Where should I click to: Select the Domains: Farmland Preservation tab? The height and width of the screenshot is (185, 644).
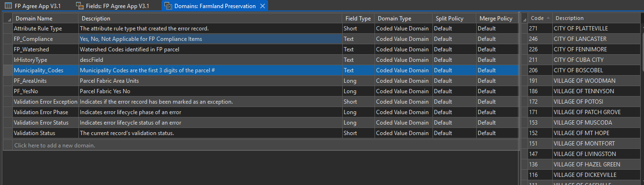pos(215,6)
